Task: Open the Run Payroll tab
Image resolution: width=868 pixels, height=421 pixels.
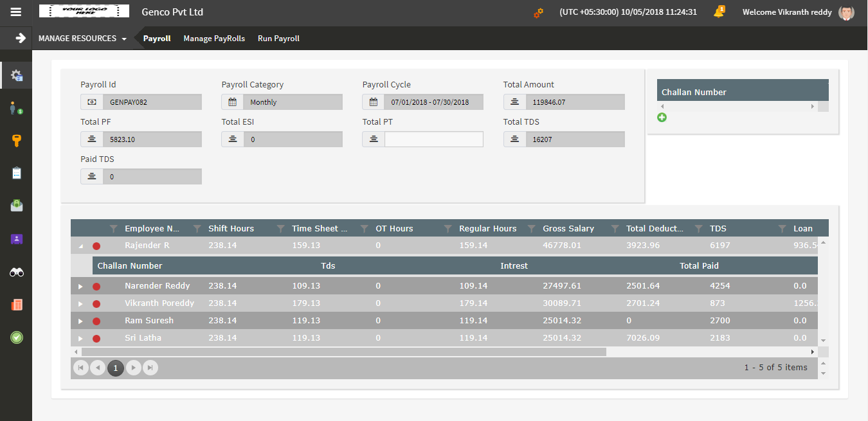Action: (278, 39)
